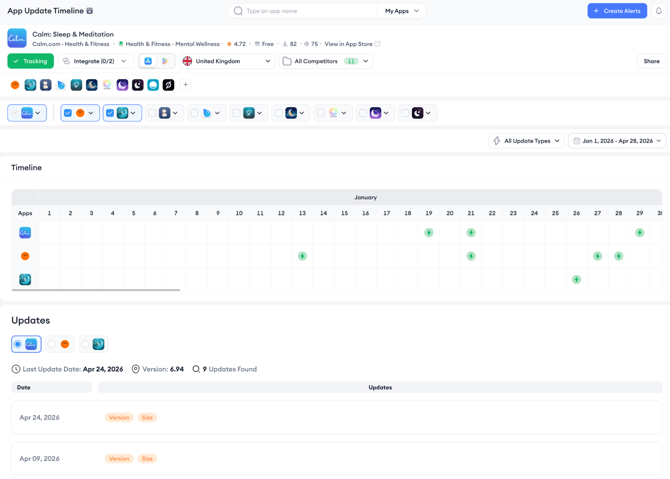Image resolution: width=670 pixels, height=479 pixels.
Task: Click the timeline horizontal scrollbar
Action: click(x=96, y=290)
